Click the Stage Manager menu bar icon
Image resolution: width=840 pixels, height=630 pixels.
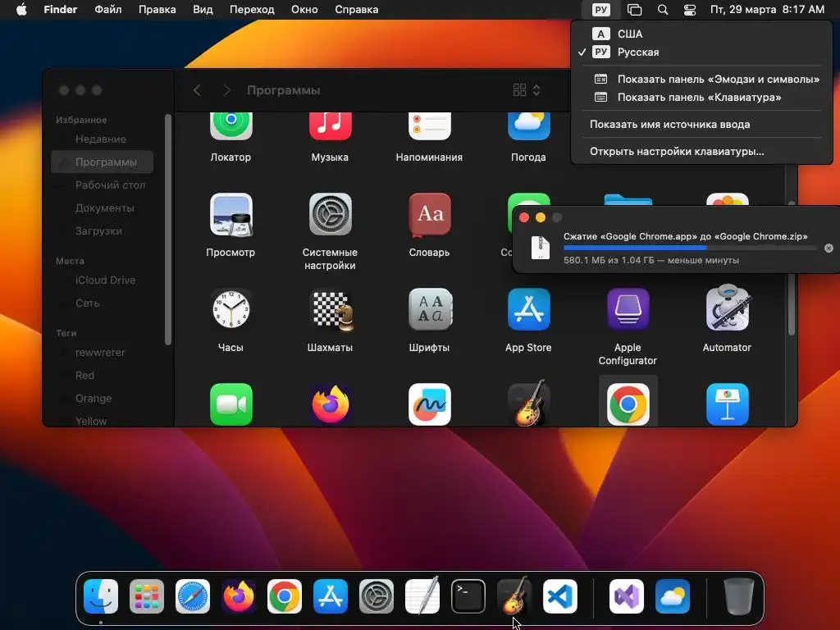(x=635, y=10)
